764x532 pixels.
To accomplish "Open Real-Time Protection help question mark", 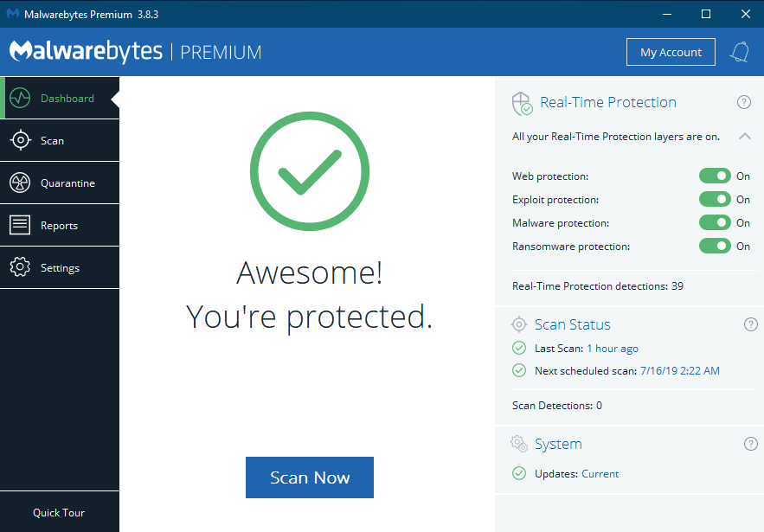I will 743,102.
